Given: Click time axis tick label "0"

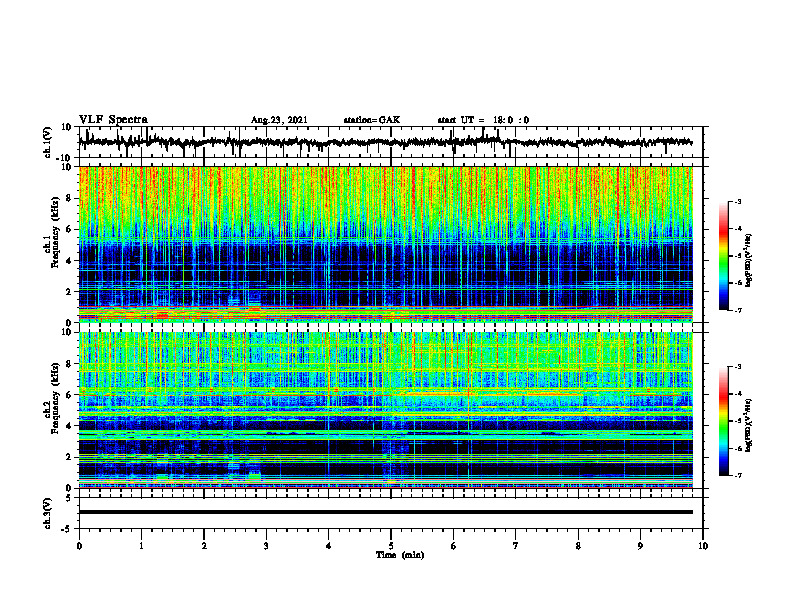Looking at the screenshot, I should (79, 546).
